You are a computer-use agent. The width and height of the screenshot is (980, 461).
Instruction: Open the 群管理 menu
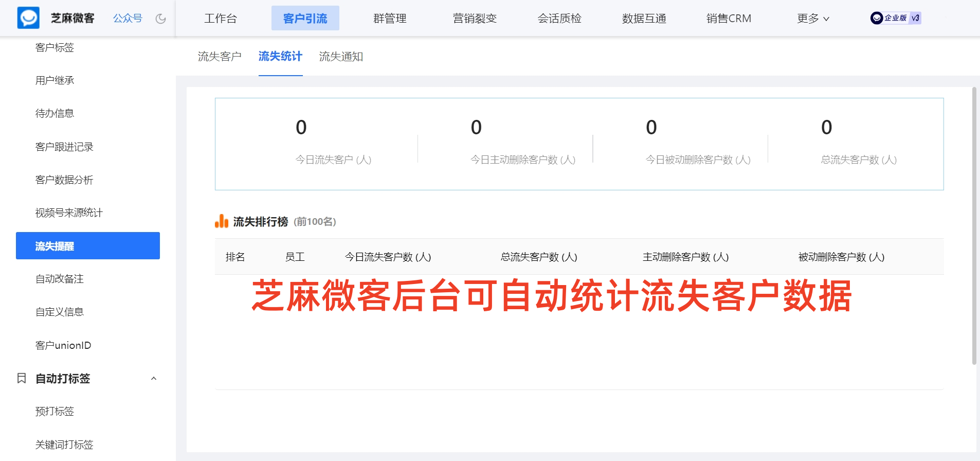[x=390, y=19]
